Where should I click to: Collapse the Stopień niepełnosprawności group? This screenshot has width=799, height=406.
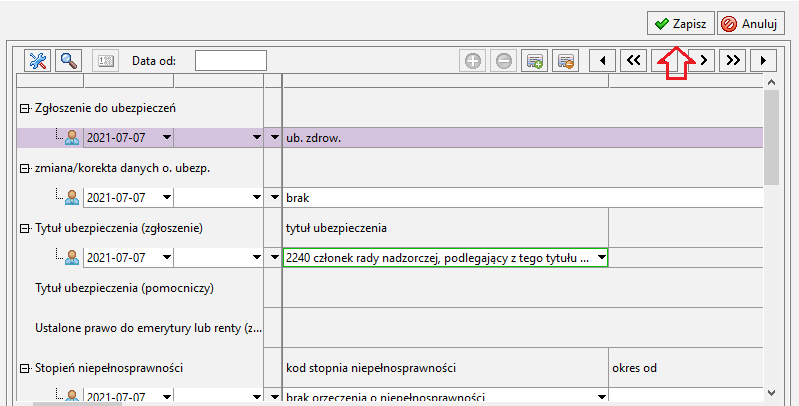24,369
